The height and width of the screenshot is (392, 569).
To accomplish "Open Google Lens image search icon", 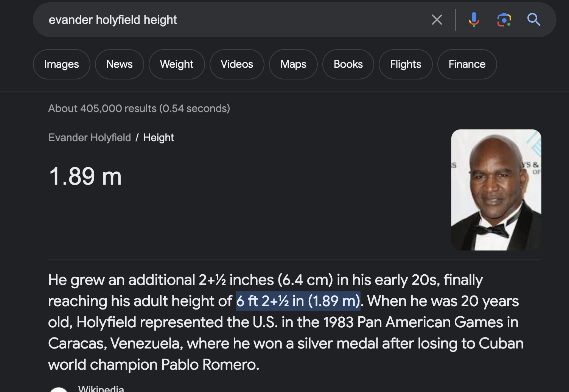I will (504, 20).
